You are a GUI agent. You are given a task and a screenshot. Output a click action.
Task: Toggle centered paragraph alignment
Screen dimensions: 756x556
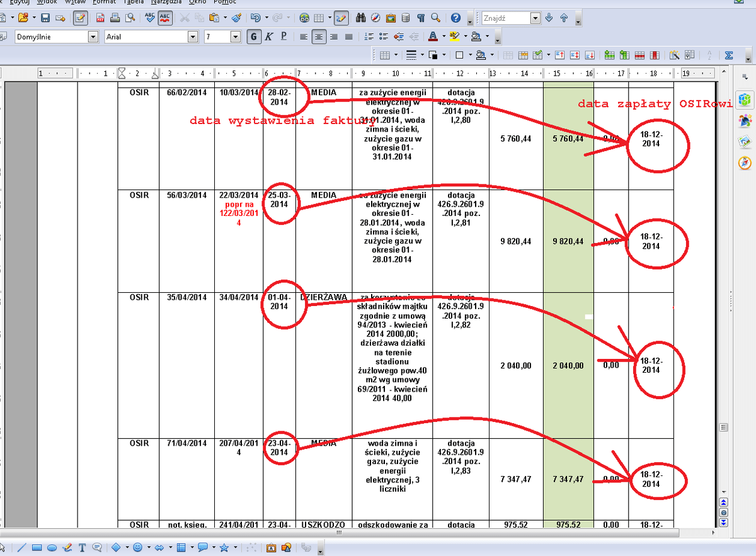(319, 37)
